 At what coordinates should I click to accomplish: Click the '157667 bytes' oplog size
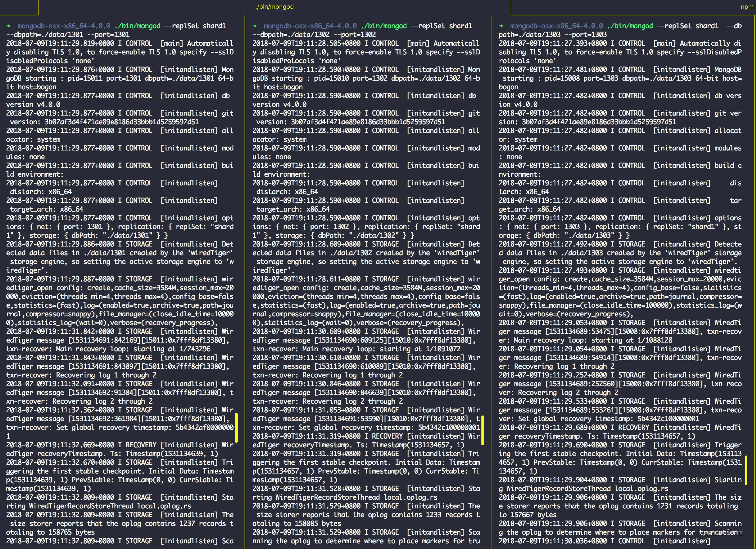(x=533, y=515)
